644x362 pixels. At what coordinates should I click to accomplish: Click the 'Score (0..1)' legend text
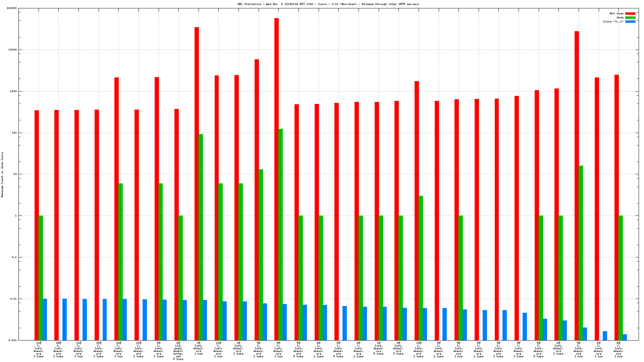pyautogui.click(x=613, y=22)
